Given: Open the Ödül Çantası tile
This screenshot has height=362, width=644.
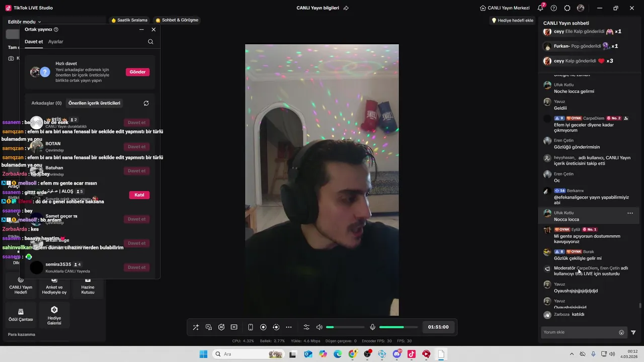Looking at the screenshot, I should (x=21, y=315).
